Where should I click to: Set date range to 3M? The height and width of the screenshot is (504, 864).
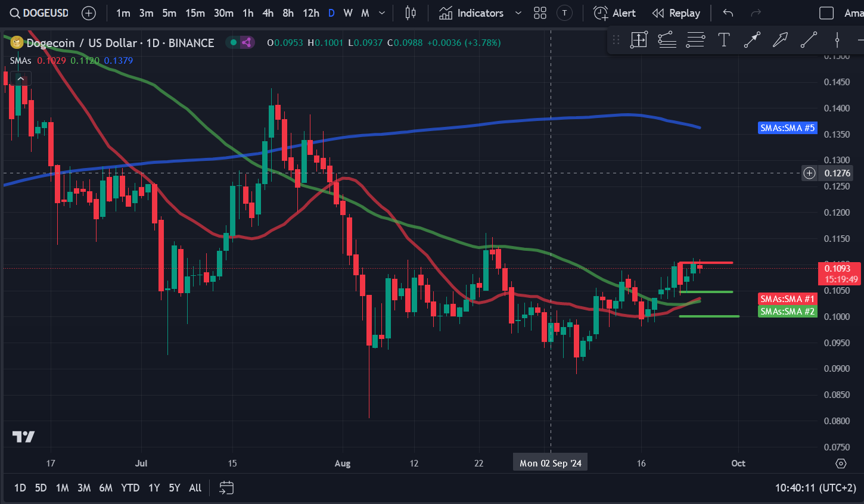click(x=84, y=488)
